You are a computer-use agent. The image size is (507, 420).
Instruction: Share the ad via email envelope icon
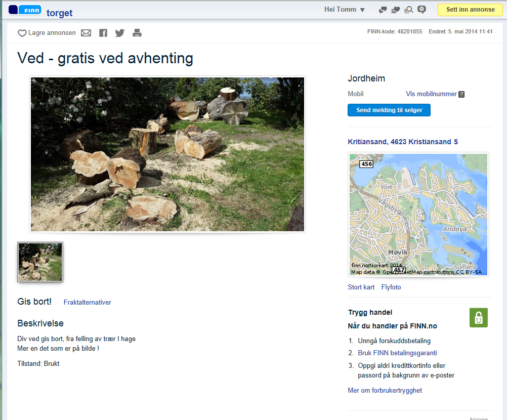coord(86,33)
